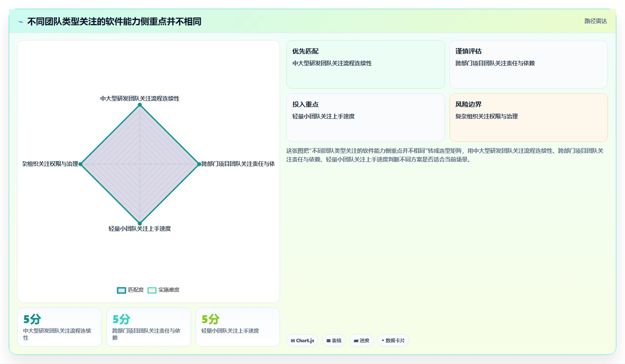Click the radar axis label ending 关注权限与治理

pos(51,164)
